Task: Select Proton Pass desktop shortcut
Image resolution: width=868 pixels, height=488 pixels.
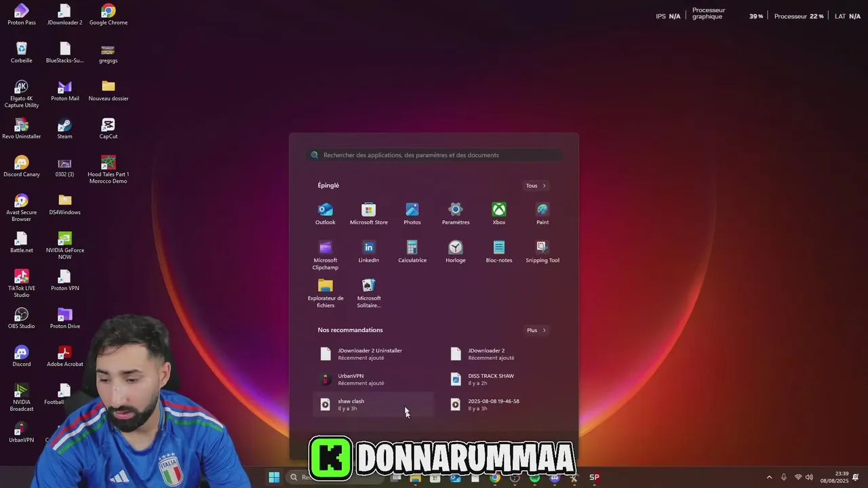Action: tap(22, 15)
